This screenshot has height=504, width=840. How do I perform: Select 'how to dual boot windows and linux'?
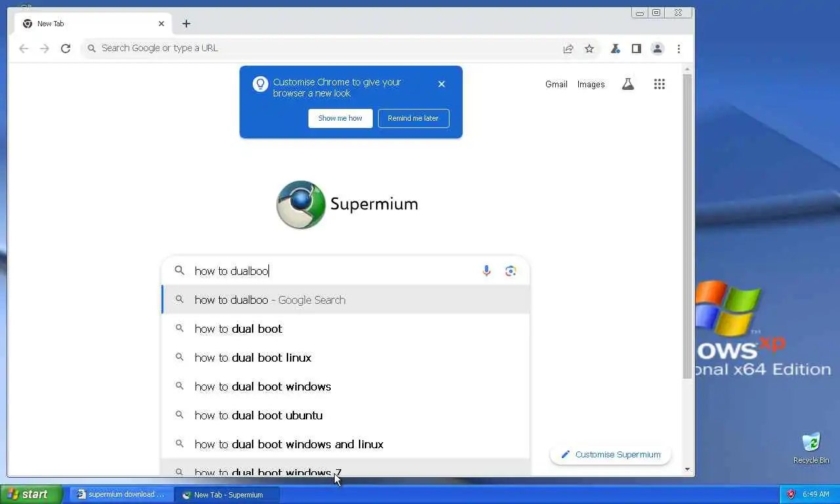pyautogui.click(x=346, y=444)
